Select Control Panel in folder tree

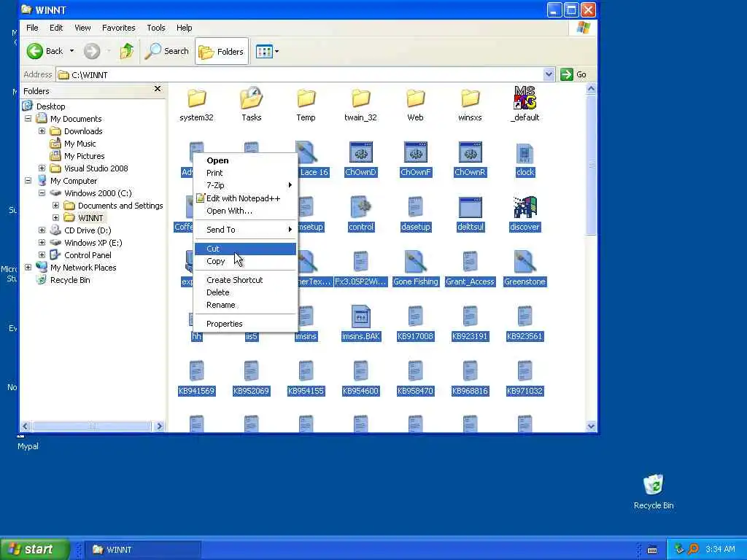88,254
